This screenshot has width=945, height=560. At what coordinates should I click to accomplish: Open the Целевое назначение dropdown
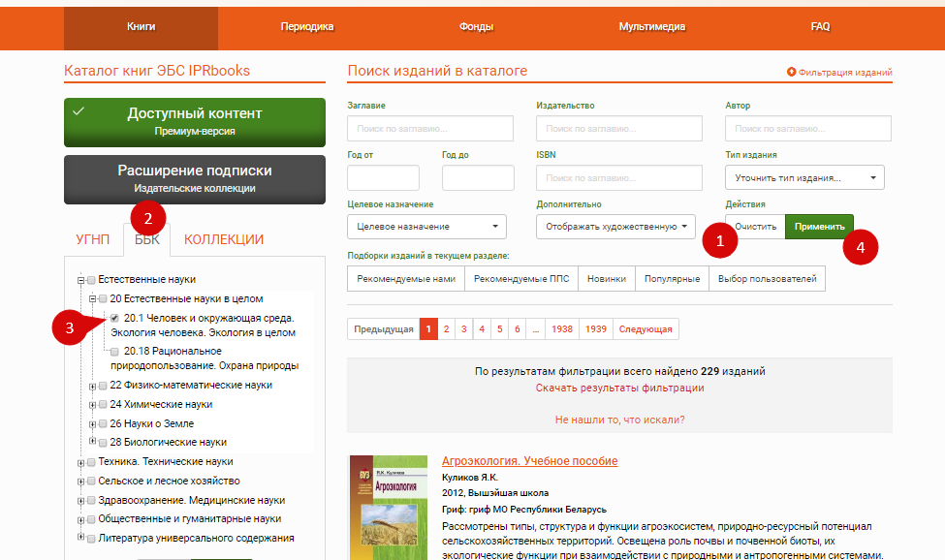[426, 227]
